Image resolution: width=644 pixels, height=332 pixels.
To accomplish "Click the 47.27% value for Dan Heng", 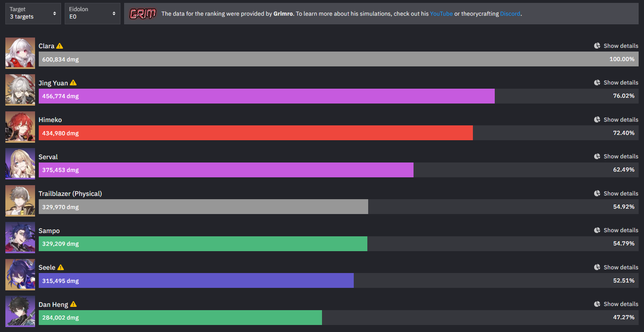I will [624, 317].
